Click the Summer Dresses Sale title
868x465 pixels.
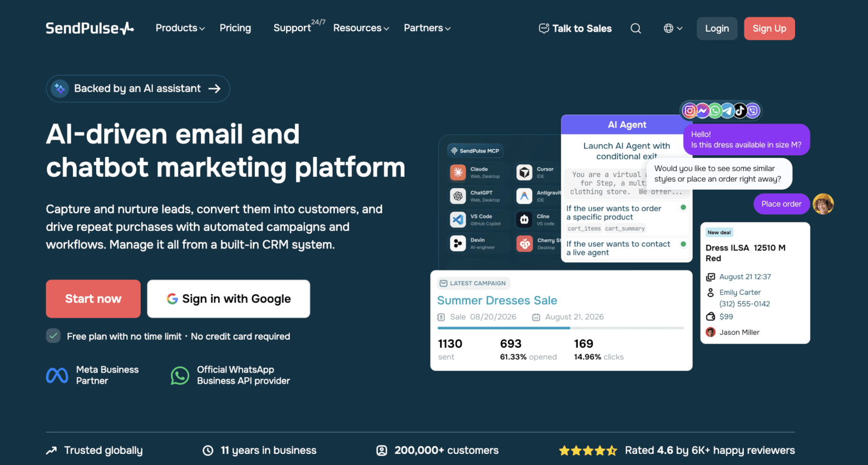[497, 300]
